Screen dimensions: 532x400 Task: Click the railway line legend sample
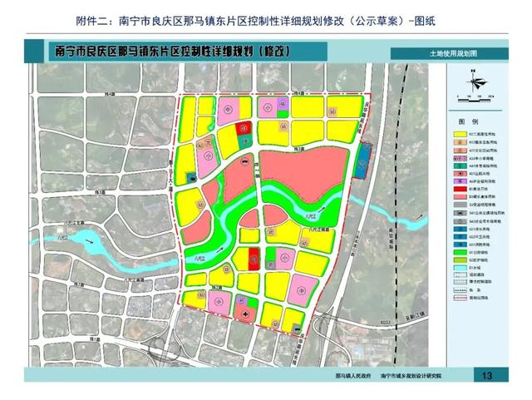click(460, 290)
